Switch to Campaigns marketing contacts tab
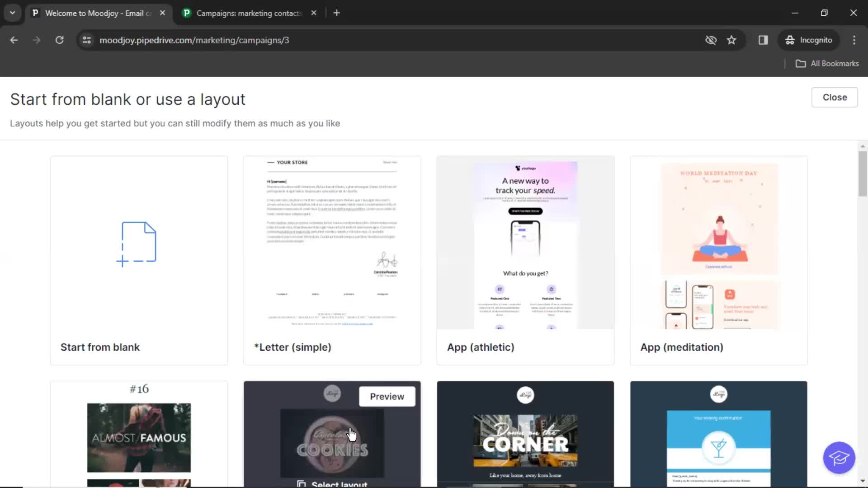 coord(249,13)
